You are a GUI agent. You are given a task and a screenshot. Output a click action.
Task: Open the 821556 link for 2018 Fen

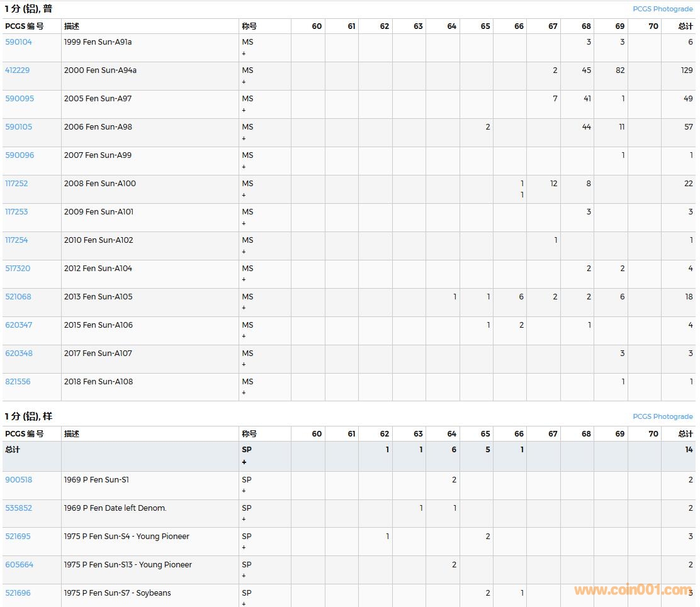(x=18, y=382)
